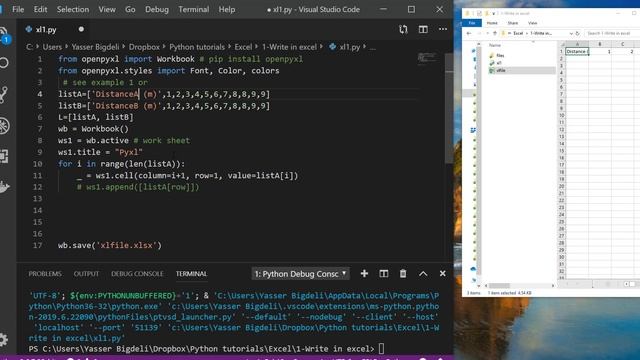Open the Extensions view icon
The image size is (640, 360).
pos(4,156)
